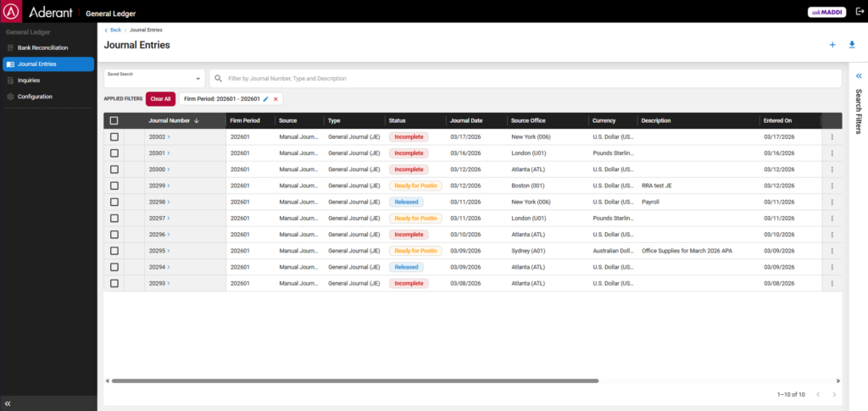Open journal number 20299 link
This screenshot has width=868, height=411.
click(159, 186)
